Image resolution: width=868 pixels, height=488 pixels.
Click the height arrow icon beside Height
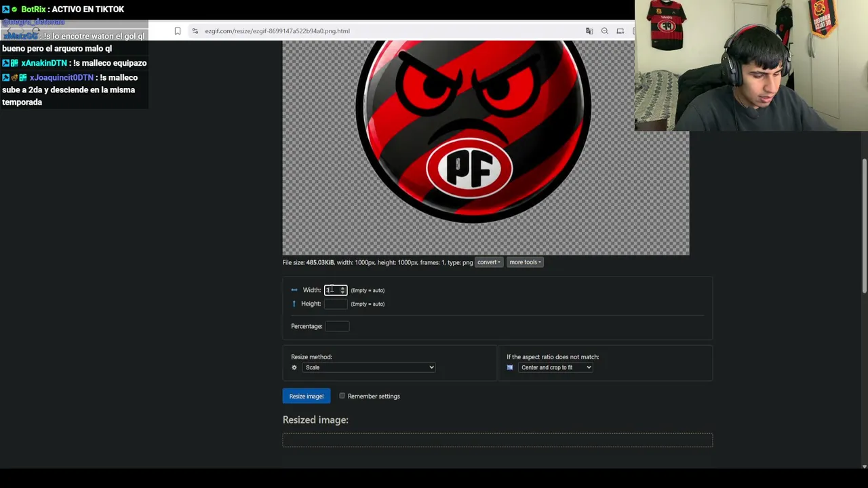pos(294,304)
